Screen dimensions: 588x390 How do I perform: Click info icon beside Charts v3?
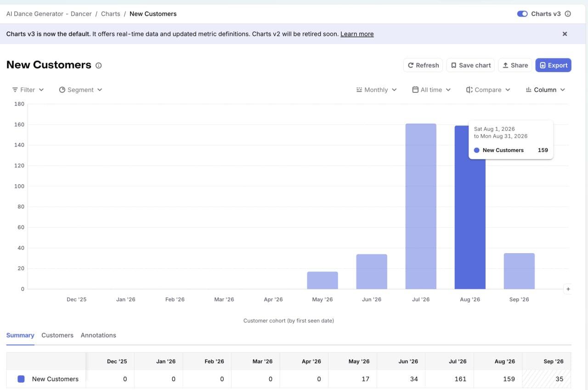(x=568, y=14)
